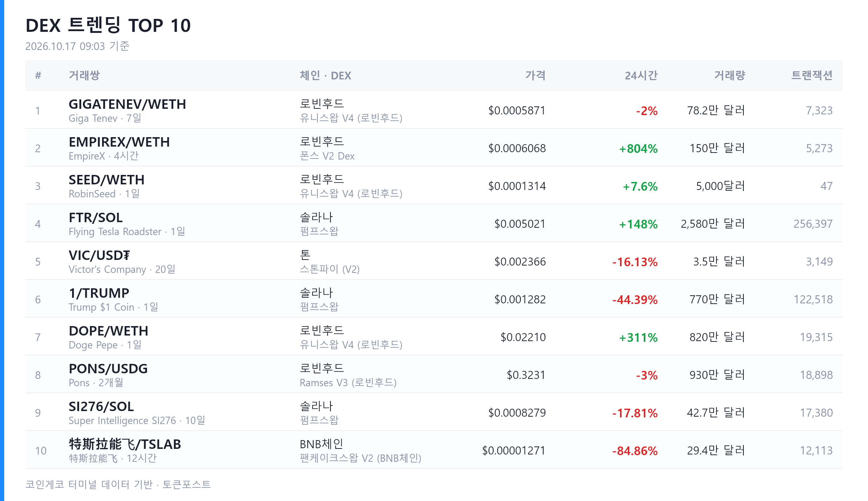This screenshot has width=868, height=501.
Task: Click the -44.39% change value
Action: (635, 300)
